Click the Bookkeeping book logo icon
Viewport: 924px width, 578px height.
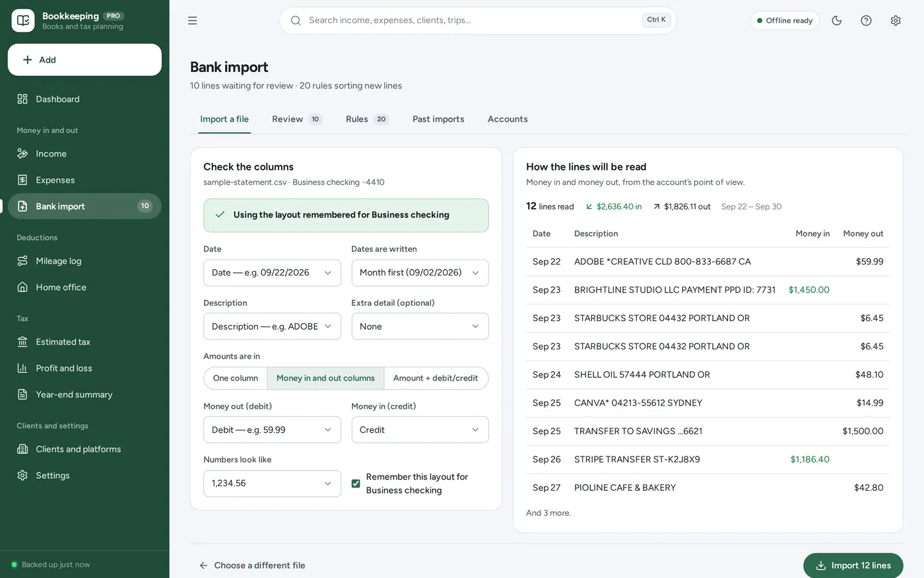pos(23,20)
